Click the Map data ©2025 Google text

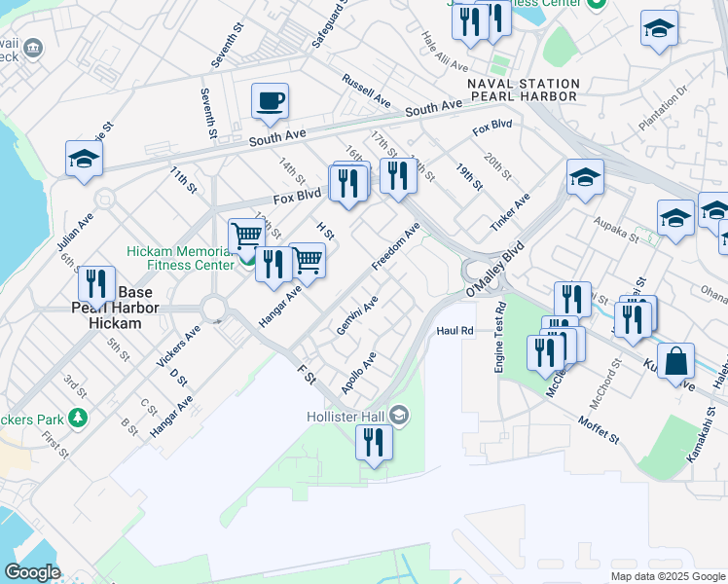(x=668, y=577)
